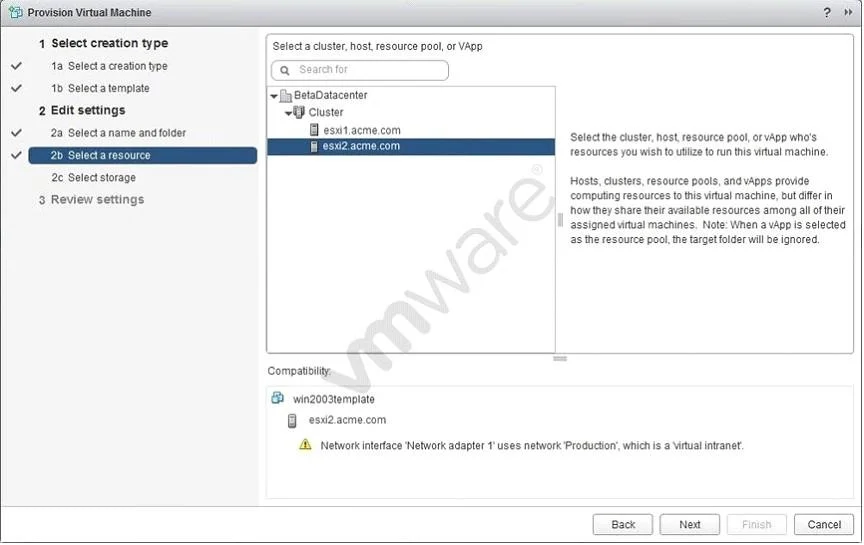The width and height of the screenshot is (864, 545).
Task: Open step 2a Select a name and folder
Action: [118, 133]
